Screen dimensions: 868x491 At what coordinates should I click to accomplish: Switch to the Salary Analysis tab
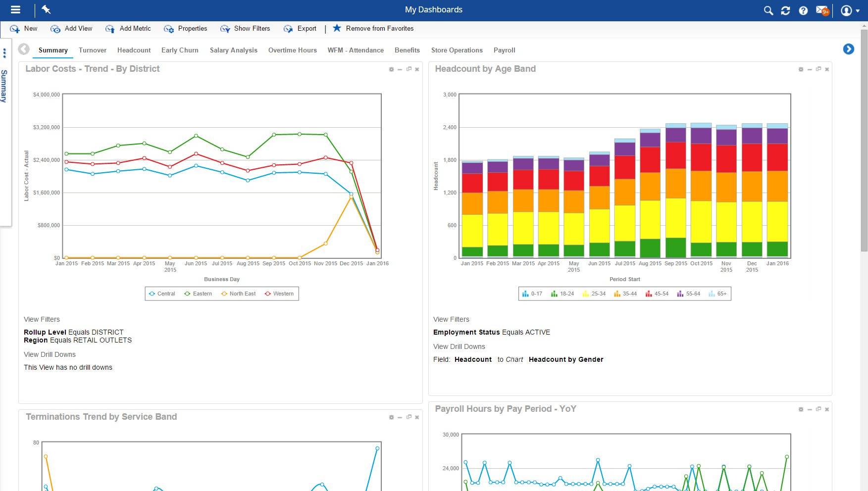(233, 50)
